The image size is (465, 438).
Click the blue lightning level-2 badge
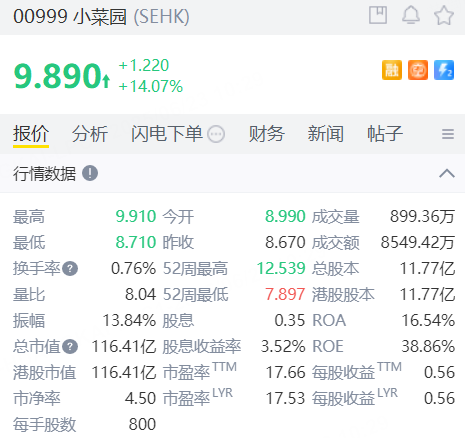click(444, 70)
